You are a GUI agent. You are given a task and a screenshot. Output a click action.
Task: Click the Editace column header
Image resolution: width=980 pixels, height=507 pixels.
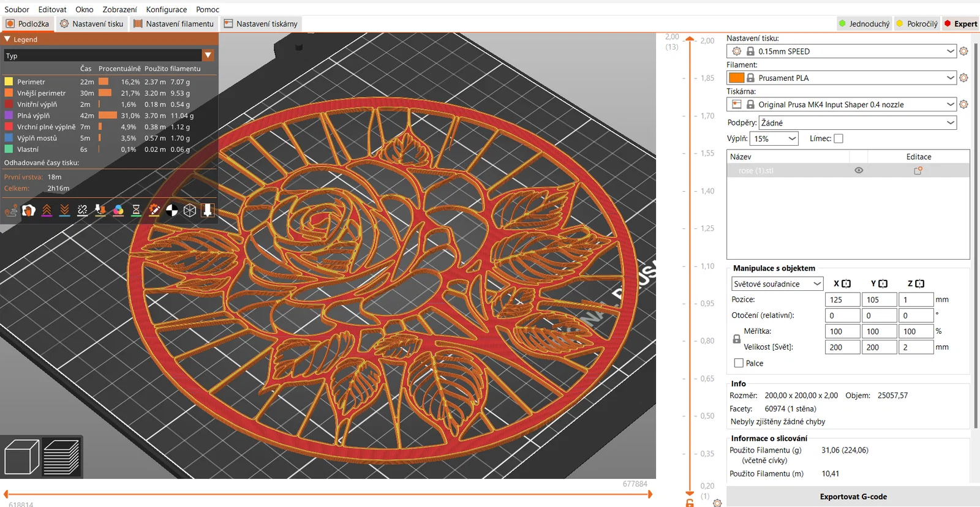919,157
